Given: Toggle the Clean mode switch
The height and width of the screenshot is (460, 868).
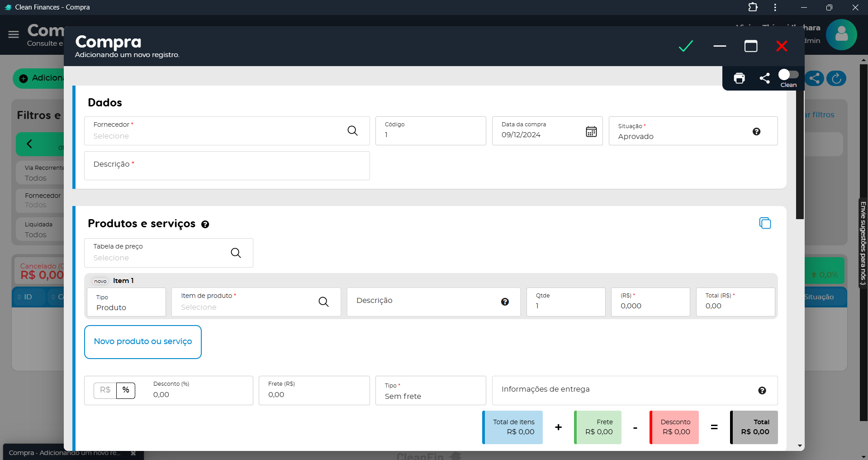Looking at the screenshot, I should (x=788, y=75).
